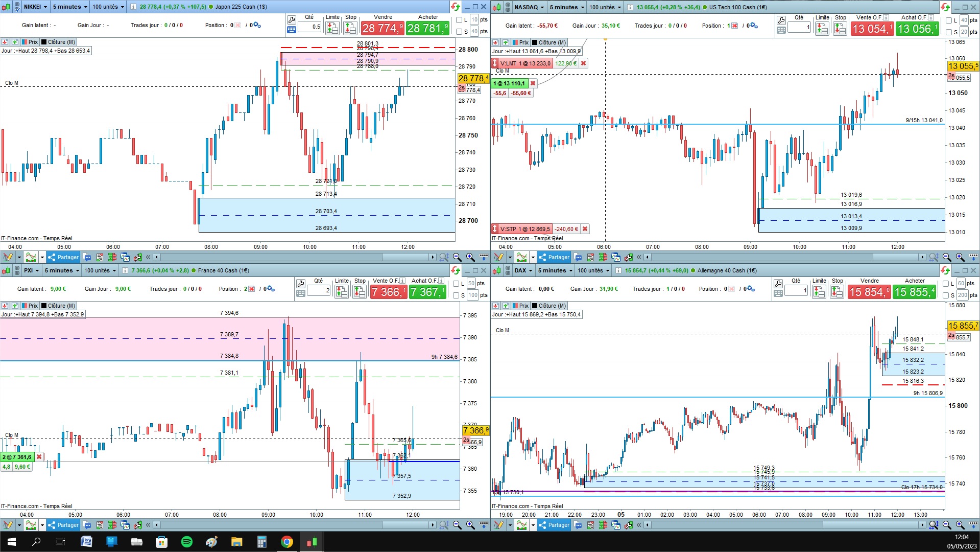The width and height of the screenshot is (980, 552).
Task: Toggle the keyboard trading icon in NIKKEI panel
Action: click(x=292, y=30)
